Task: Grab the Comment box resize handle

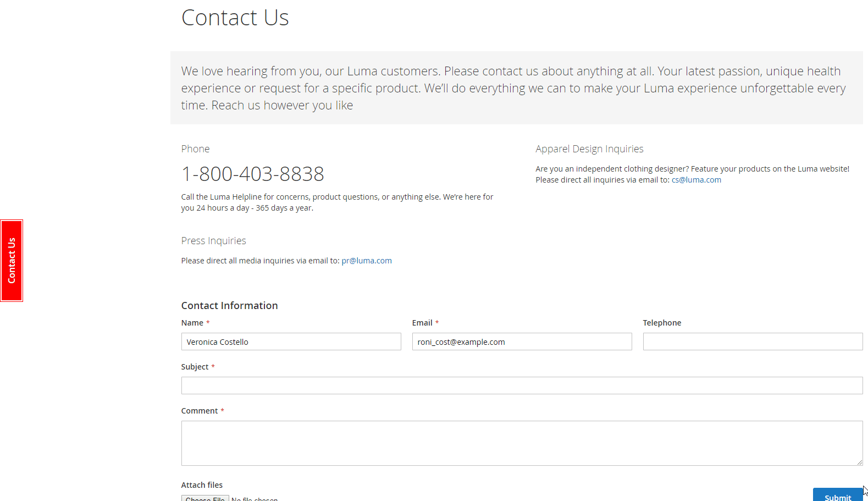Action: coord(859,463)
